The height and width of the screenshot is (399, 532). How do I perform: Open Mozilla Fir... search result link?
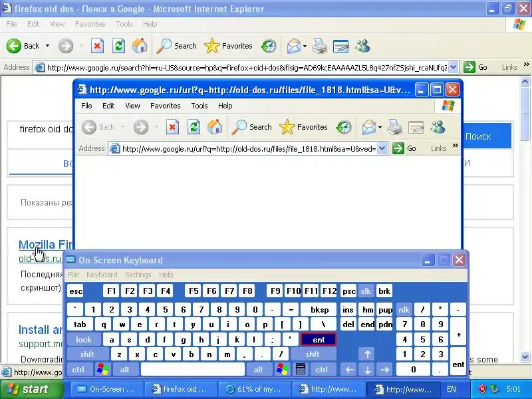pyautogui.click(x=45, y=244)
